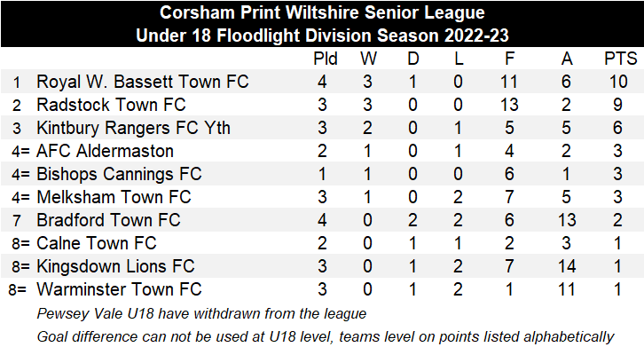The height and width of the screenshot is (347, 644).
Task: Select Bradford Town FC team name
Action: pyautogui.click(x=108, y=220)
